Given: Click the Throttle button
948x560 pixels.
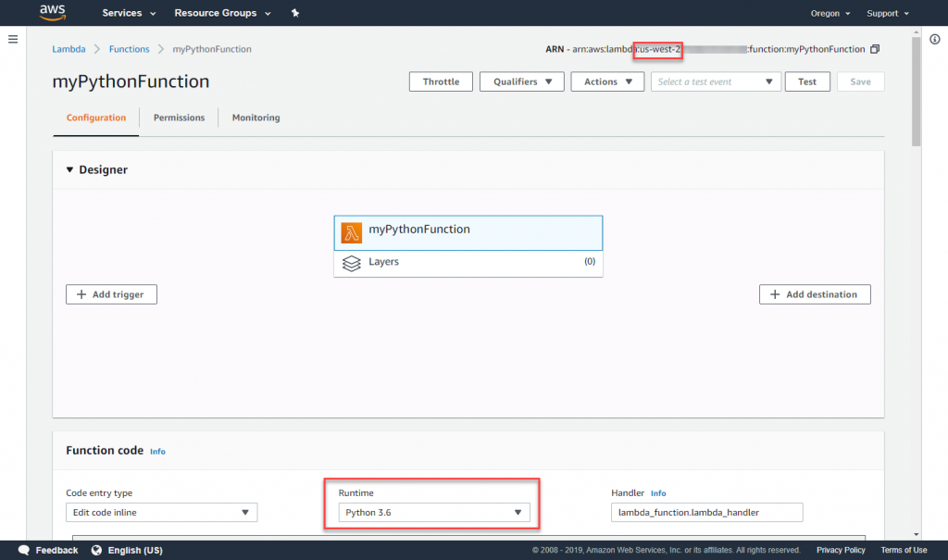Looking at the screenshot, I should (441, 81).
